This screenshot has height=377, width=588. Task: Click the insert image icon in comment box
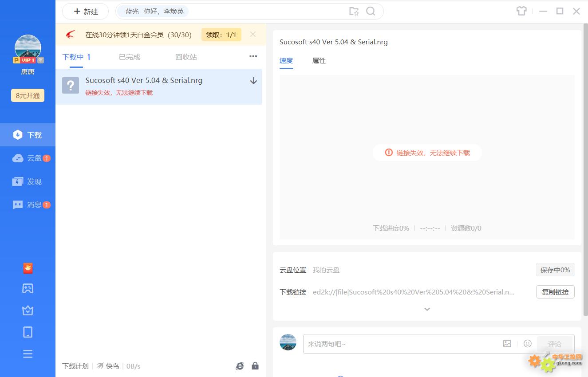click(x=507, y=343)
